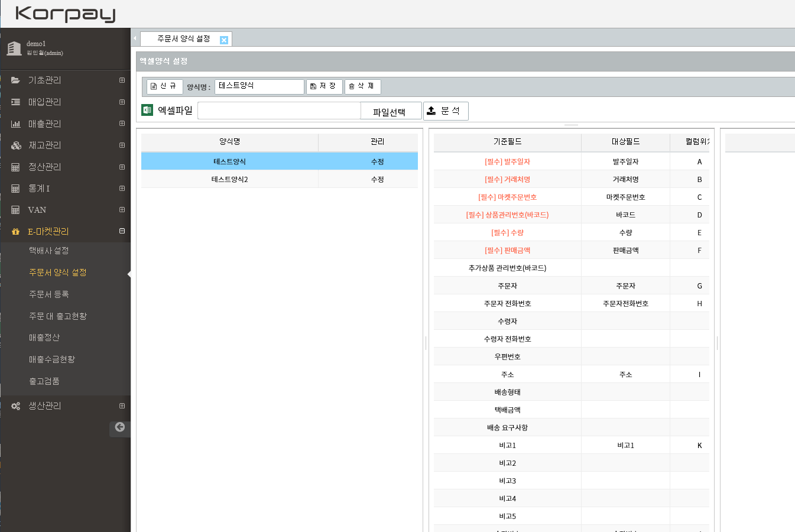Screen dimensions: 795x532
Task: Open 매출수금현황 submenu item
Action: (52, 359)
